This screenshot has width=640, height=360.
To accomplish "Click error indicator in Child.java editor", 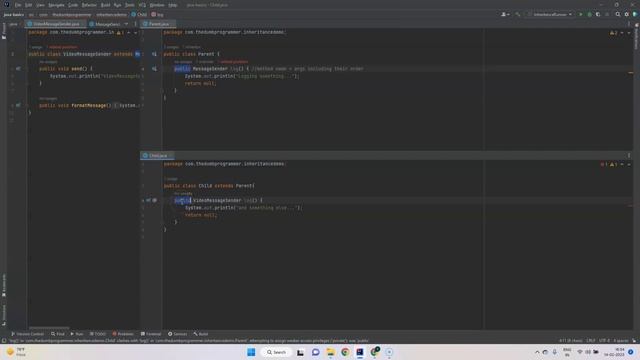I will tap(604, 164).
